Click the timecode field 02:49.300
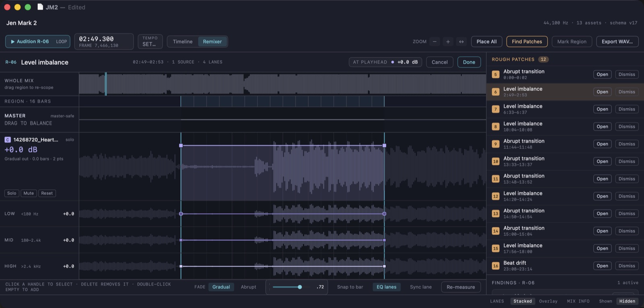This screenshot has height=308, width=644. tap(104, 41)
